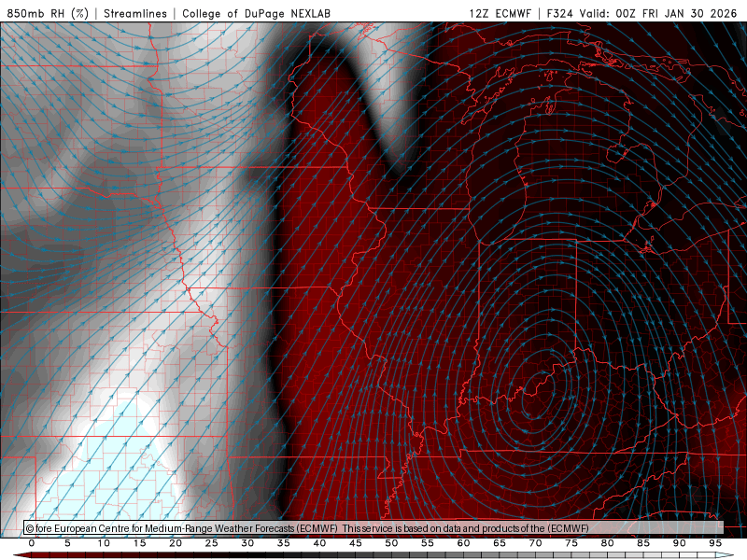Click the colorbar label '80'
The width and height of the screenshot is (747, 560).
pyautogui.click(x=607, y=543)
